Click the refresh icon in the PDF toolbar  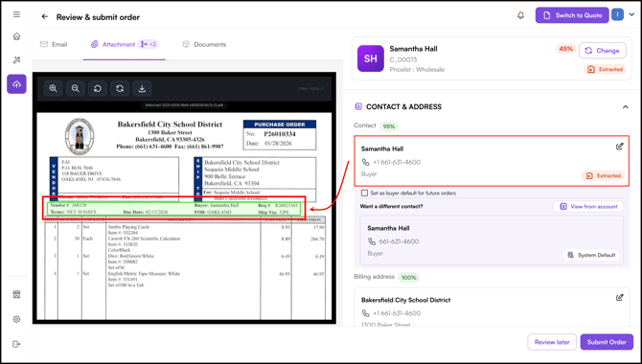tap(120, 88)
